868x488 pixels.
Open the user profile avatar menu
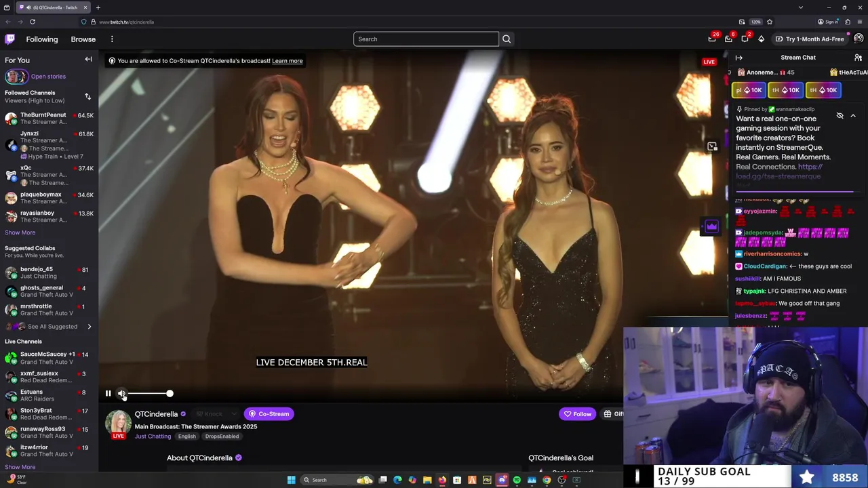coord(859,39)
